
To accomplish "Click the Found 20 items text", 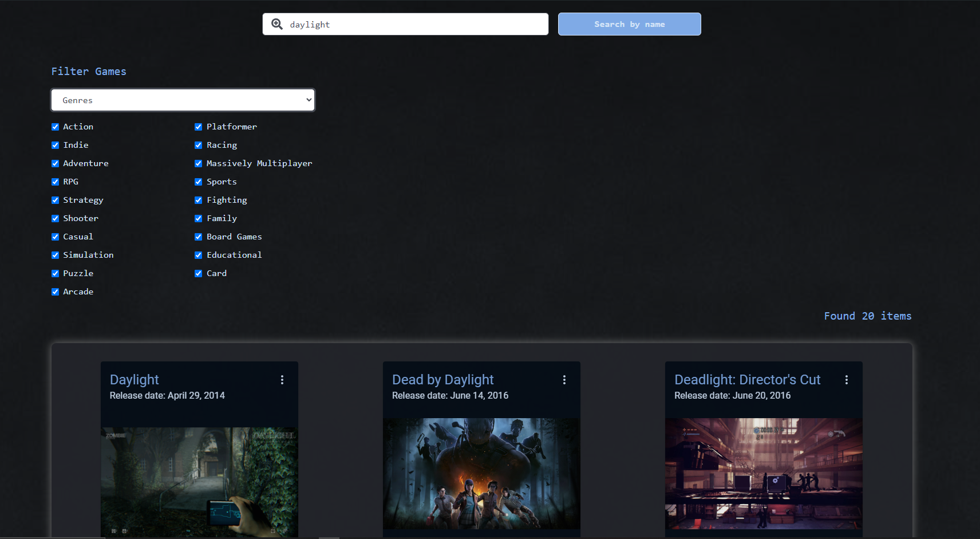I will coord(868,316).
